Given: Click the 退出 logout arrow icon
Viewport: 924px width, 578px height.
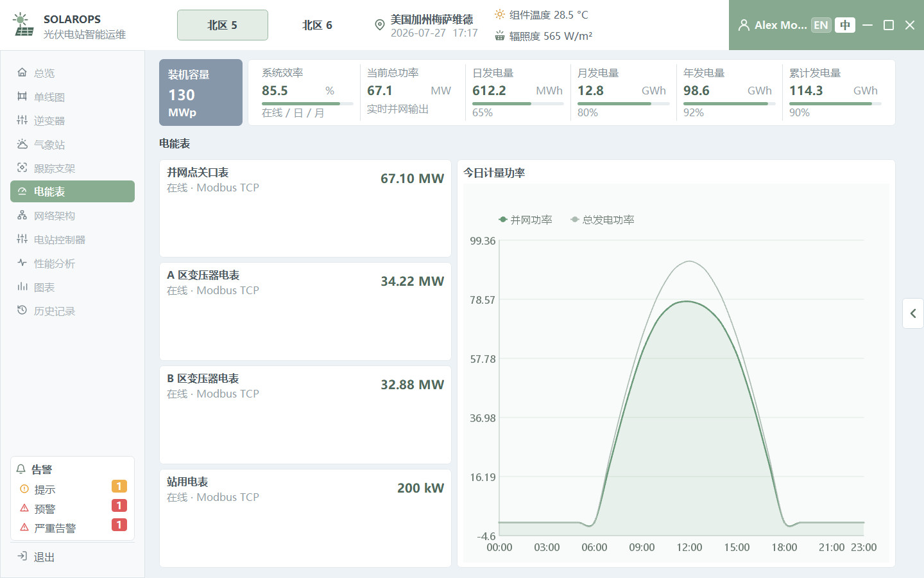Looking at the screenshot, I should coord(22,556).
